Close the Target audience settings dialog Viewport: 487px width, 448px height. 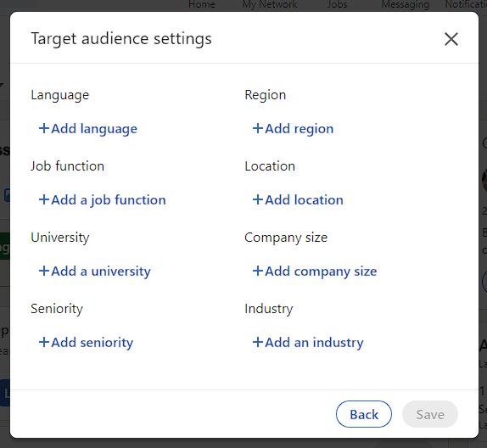point(451,39)
